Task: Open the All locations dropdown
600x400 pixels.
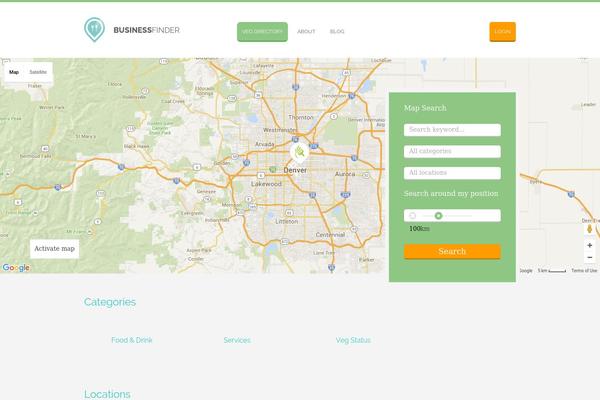Action: (452, 173)
